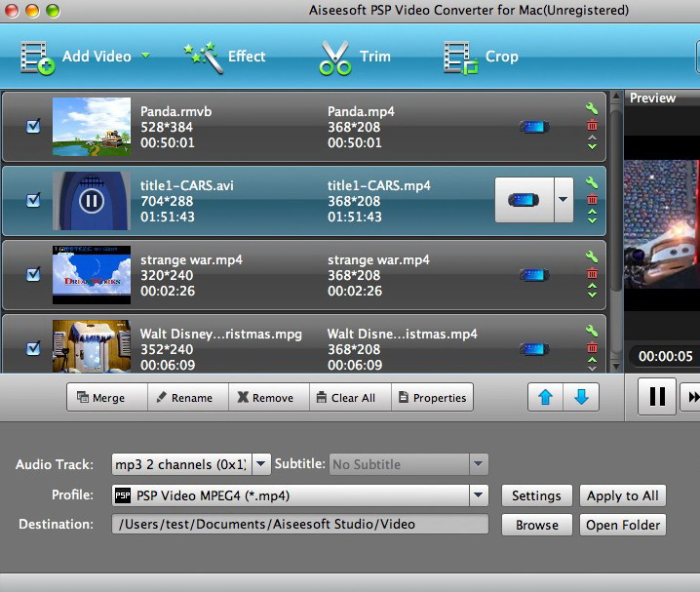
Task: Open wrench settings for title1-CARS.avi
Action: pos(592,182)
